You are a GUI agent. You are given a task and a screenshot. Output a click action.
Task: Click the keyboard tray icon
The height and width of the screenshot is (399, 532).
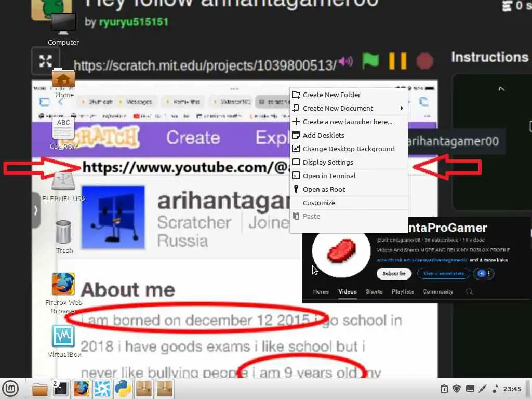pyautogui.click(x=470, y=389)
